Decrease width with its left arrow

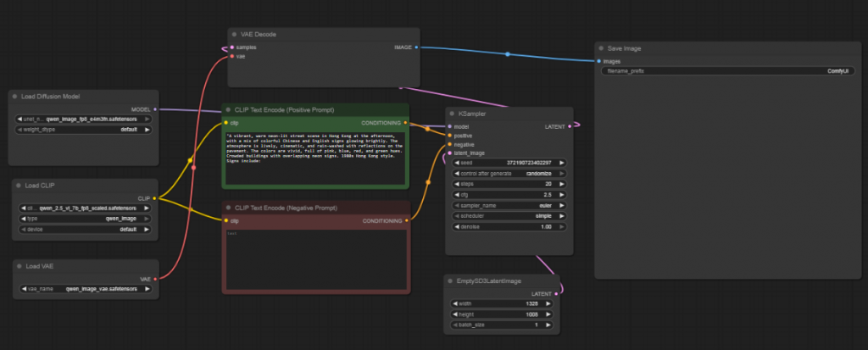[x=454, y=303]
